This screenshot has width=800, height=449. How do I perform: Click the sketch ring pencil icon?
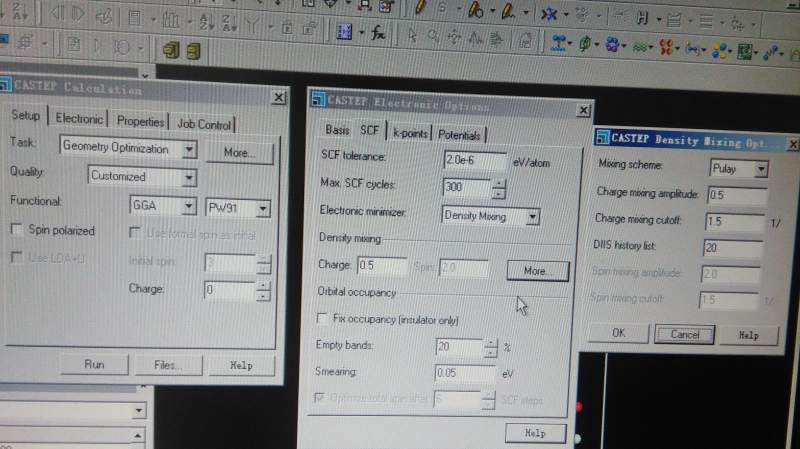[x=477, y=9]
